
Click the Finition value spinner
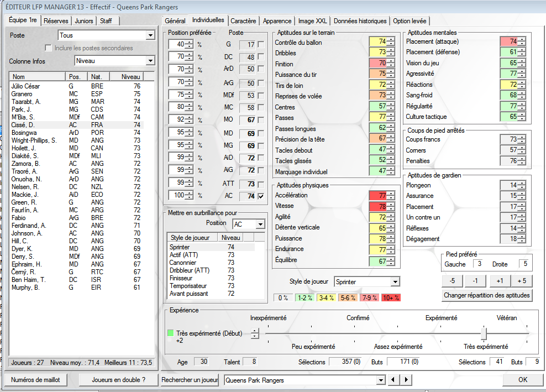click(x=391, y=63)
